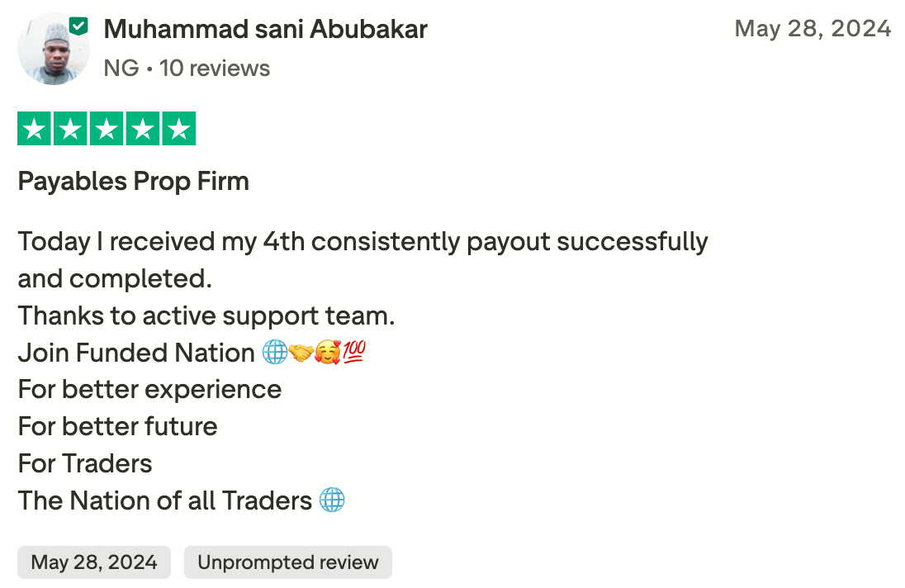This screenshot has height=588, width=905.
Task: Open Muhammad sani Abubakar's profile name link
Action: coord(265,30)
